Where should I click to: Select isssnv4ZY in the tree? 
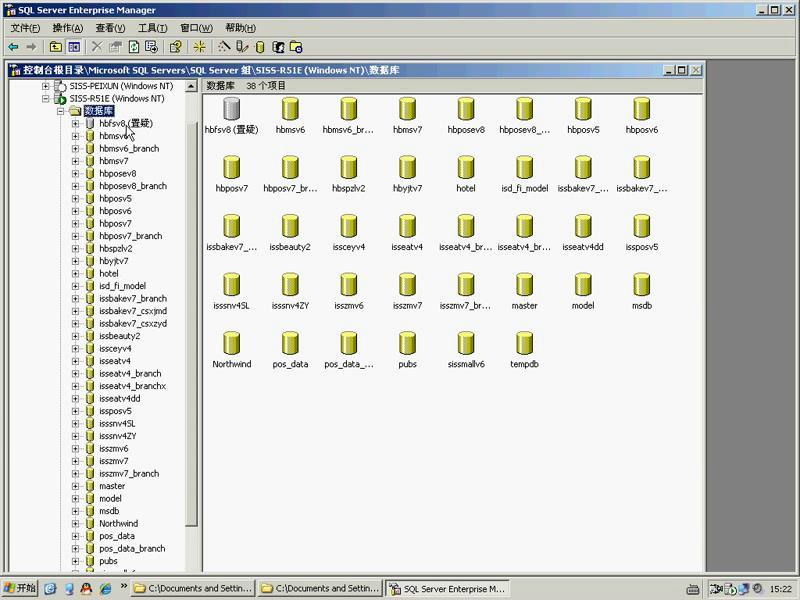(x=118, y=436)
